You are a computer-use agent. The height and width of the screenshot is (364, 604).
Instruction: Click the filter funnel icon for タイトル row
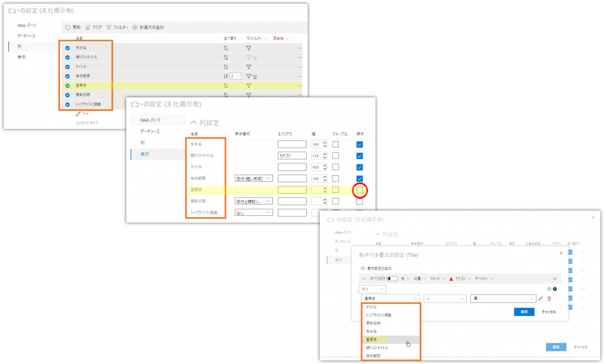pyautogui.click(x=248, y=67)
